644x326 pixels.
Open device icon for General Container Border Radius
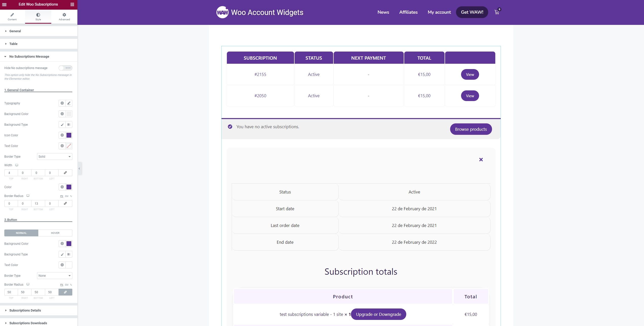click(28, 196)
